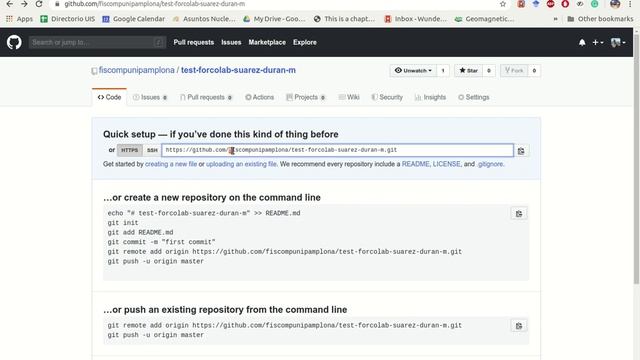Image resolution: width=640 pixels, height=360 pixels.
Task: Open Marketplace in the top navigation
Action: click(267, 42)
